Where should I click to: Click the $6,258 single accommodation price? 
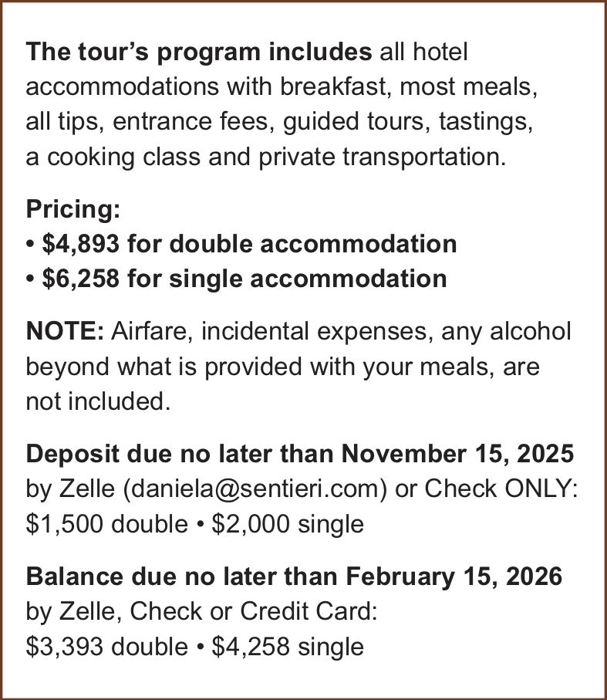click(79, 278)
